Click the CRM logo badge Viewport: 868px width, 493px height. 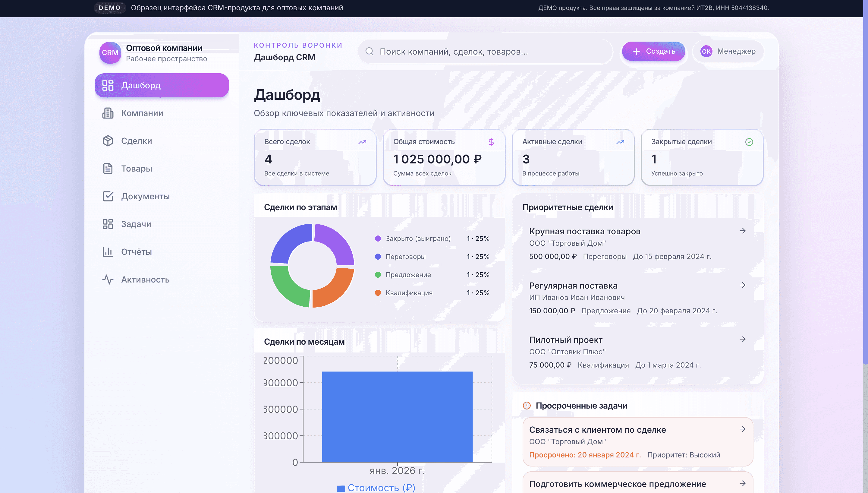click(x=110, y=53)
